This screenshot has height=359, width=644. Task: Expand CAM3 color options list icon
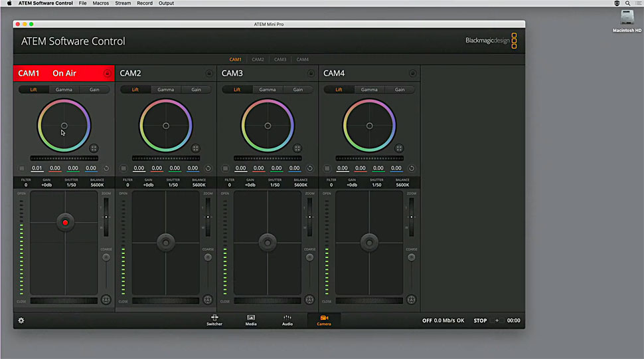[225, 168]
